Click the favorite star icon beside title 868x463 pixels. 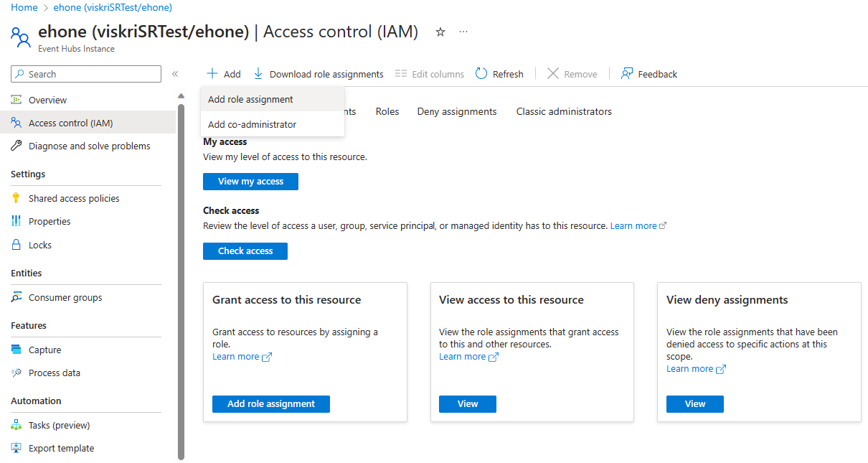click(440, 32)
